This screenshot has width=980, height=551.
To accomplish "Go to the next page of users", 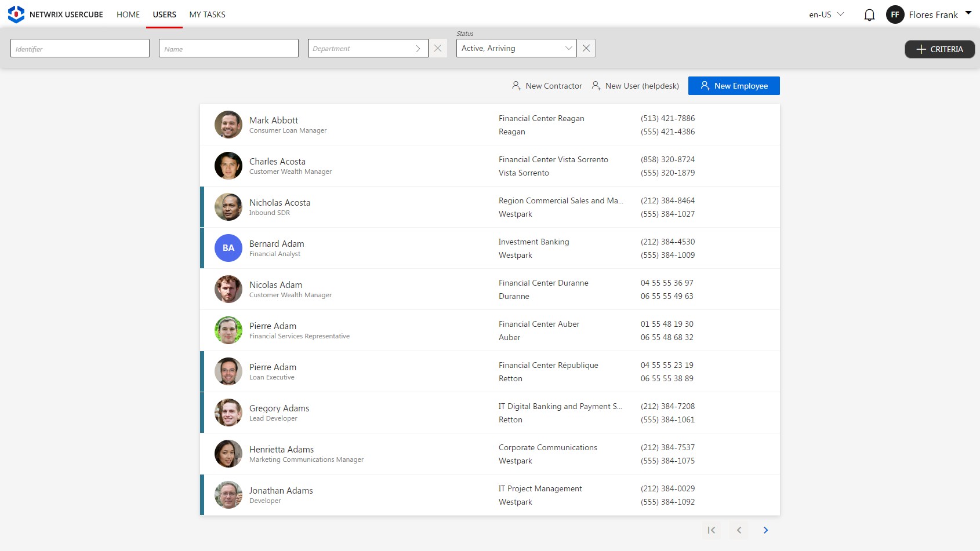I will (765, 530).
